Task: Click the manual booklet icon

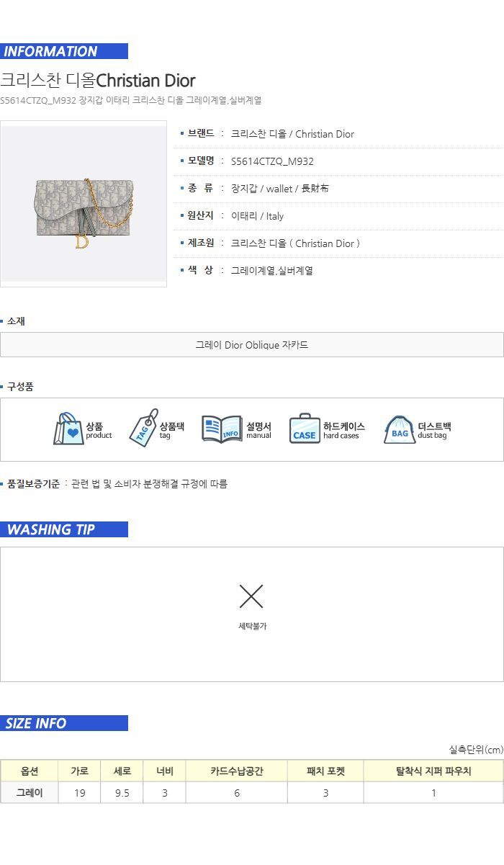Action: [x=222, y=429]
